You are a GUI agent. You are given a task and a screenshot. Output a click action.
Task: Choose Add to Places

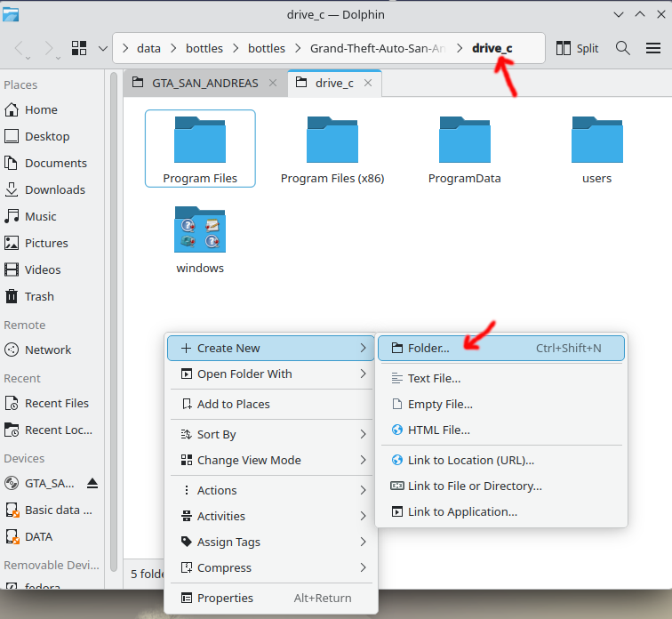(271, 404)
